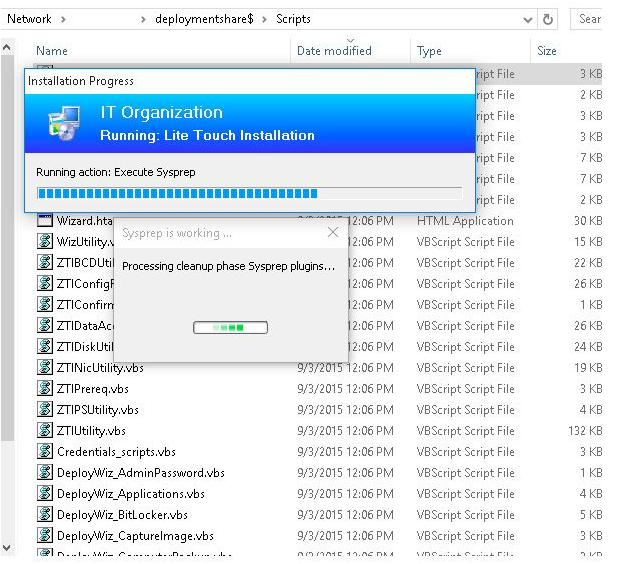Click the Search box in Explorer

pyautogui.click(x=586, y=19)
